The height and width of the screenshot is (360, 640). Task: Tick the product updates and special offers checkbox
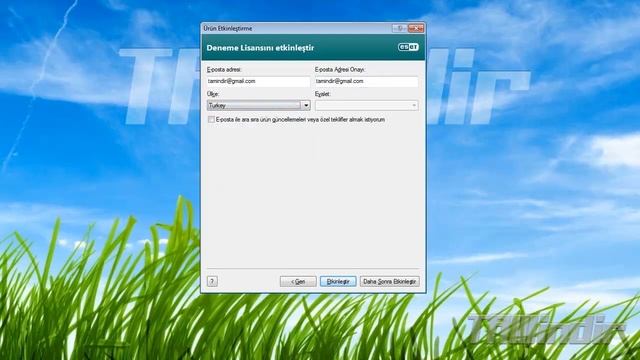(211, 120)
